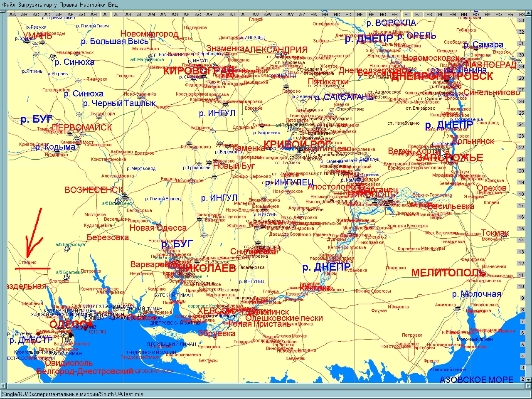The width and height of the screenshot is (532, 399).
Task: Click the АЛЕКСАНДРИЯ city label
Action: click(276, 49)
